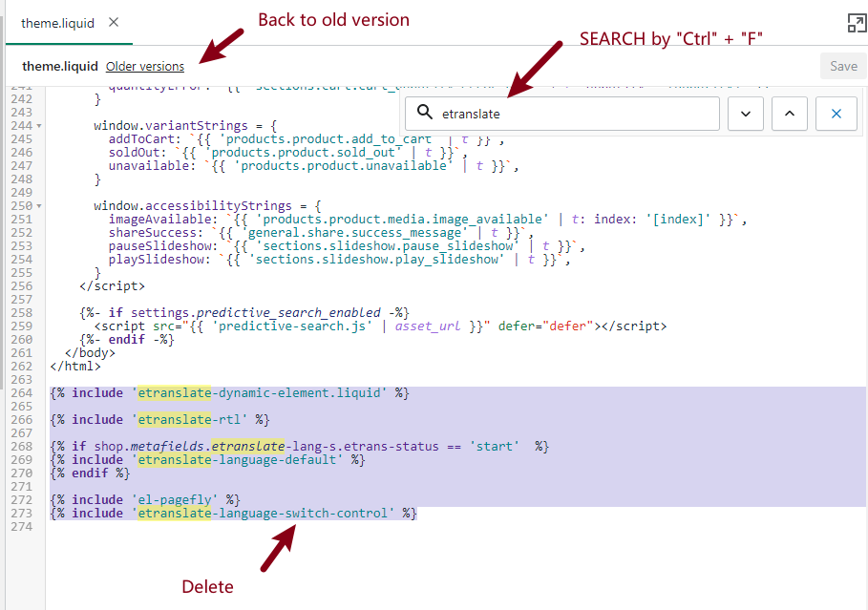Click the playSlideshow string line
The image size is (868, 610).
point(339,259)
